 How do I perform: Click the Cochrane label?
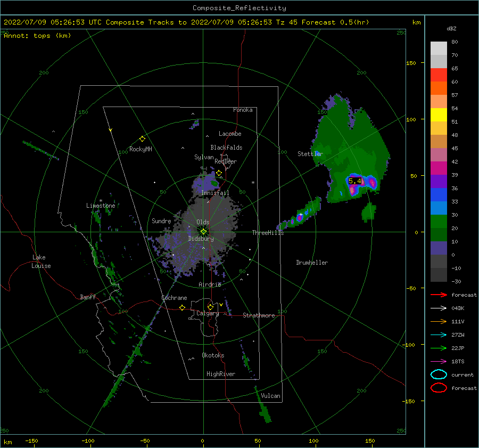[174, 298]
